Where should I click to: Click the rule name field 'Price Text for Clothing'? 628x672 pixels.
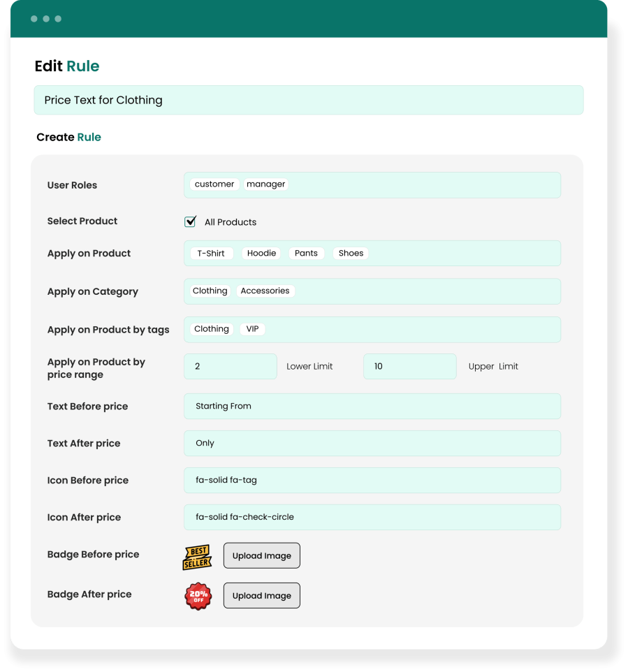[x=309, y=101]
